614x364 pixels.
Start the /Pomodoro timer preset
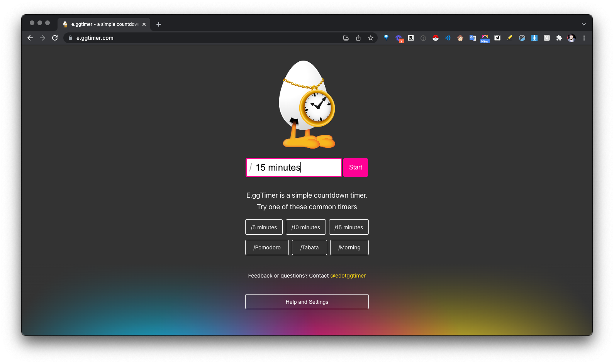[267, 247]
